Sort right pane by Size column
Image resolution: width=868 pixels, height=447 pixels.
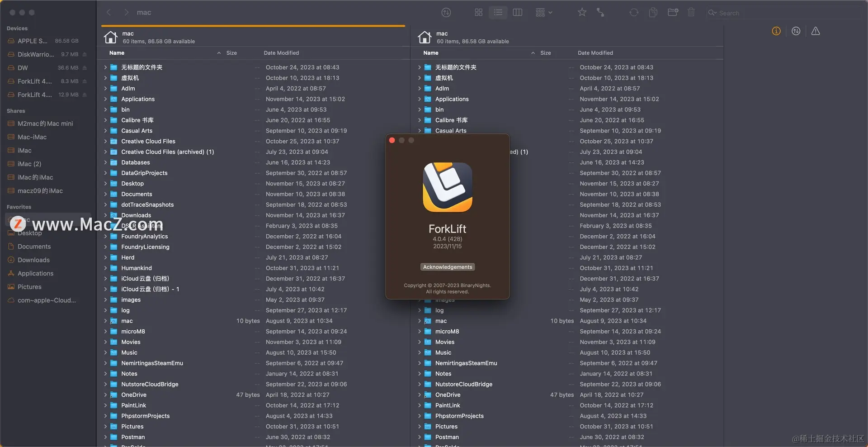coord(546,53)
